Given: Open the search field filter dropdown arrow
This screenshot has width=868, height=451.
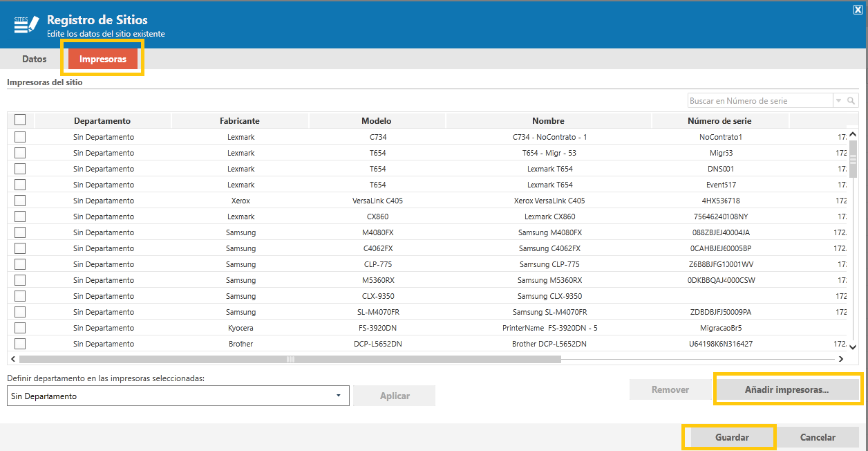Looking at the screenshot, I should click(x=839, y=101).
